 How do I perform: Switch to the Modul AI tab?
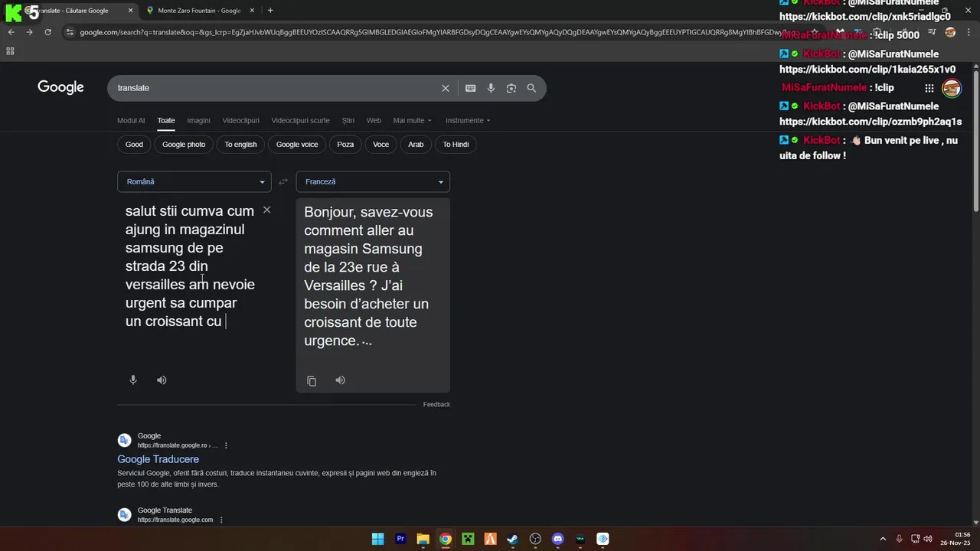click(x=131, y=120)
